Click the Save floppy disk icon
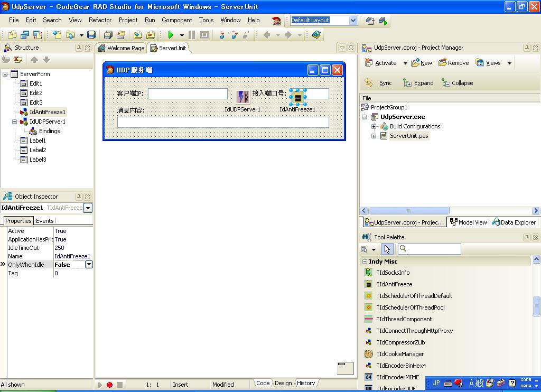This screenshot has height=392, width=541. [91, 35]
